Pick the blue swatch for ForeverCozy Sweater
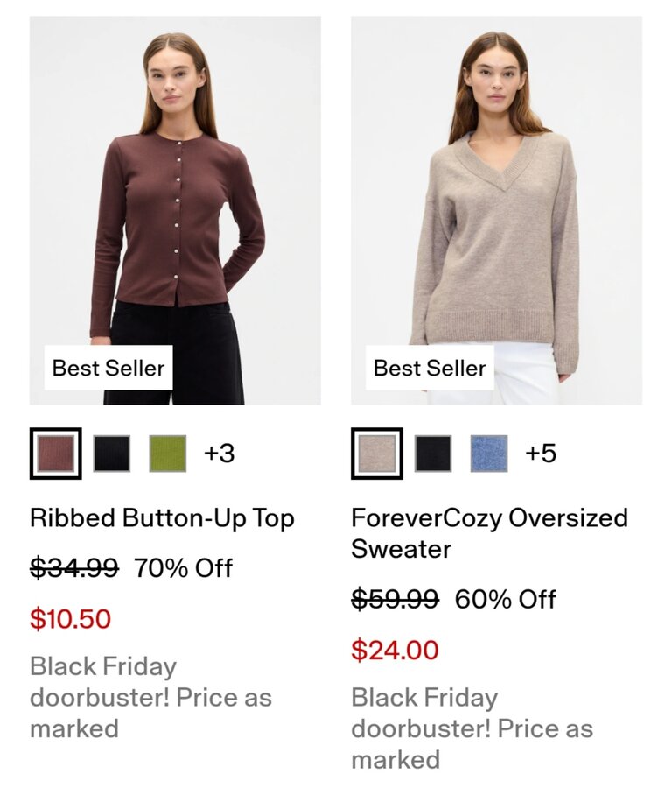 [x=488, y=454]
